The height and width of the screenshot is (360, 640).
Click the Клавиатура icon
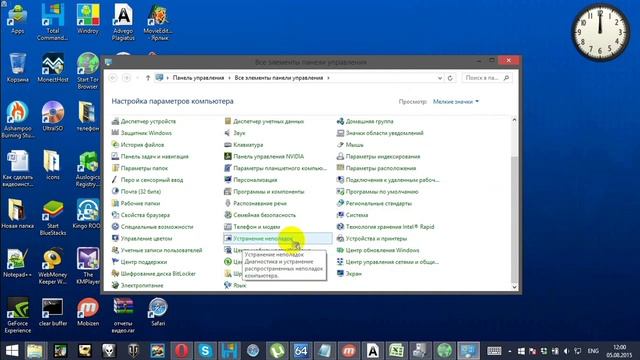[x=228, y=145]
